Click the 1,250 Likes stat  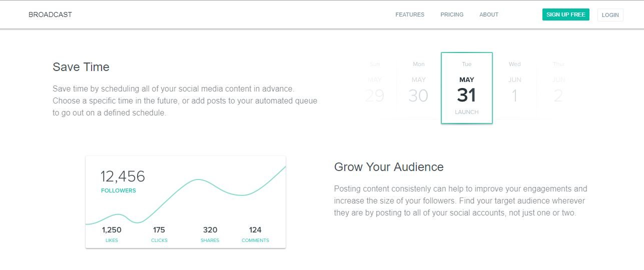tap(112, 234)
